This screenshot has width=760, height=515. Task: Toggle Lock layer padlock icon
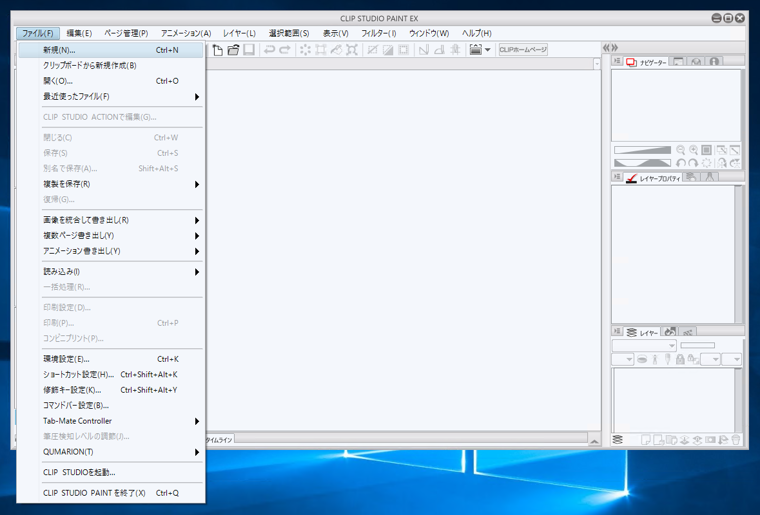pos(680,359)
